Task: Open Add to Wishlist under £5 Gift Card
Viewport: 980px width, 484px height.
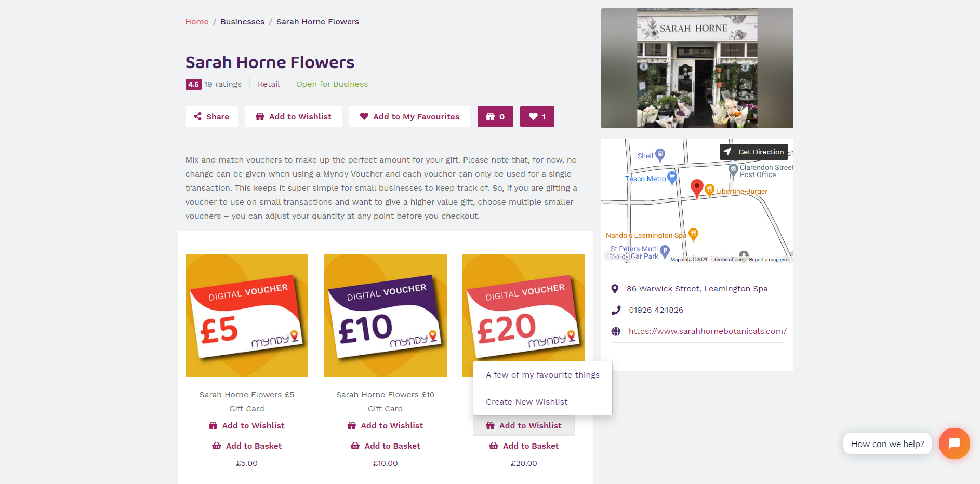Action: click(247, 426)
